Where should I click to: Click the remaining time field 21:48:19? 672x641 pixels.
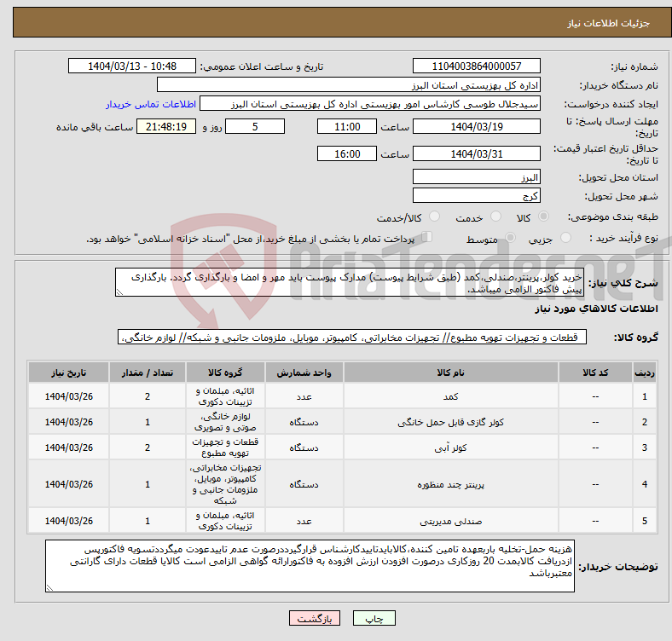coord(166,126)
